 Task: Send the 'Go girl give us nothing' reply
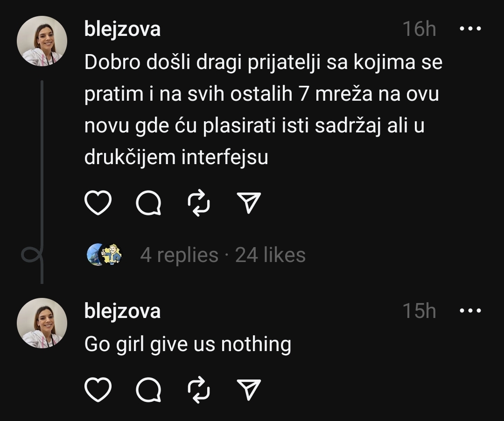pyautogui.click(x=248, y=389)
